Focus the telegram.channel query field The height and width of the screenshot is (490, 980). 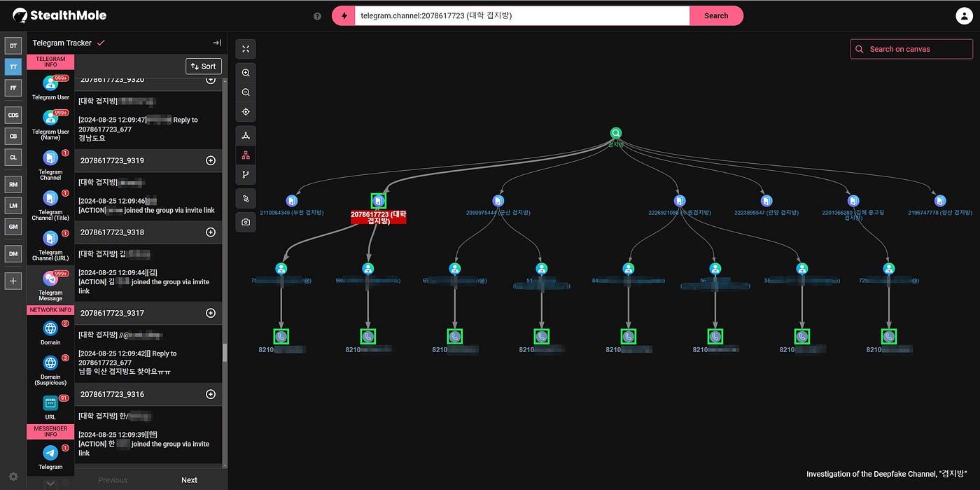(521, 15)
